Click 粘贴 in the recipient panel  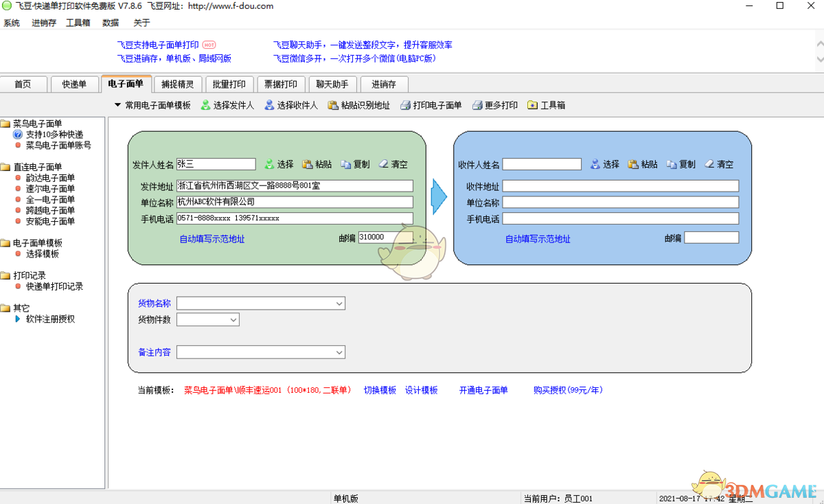pyautogui.click(x=633, y=165)
